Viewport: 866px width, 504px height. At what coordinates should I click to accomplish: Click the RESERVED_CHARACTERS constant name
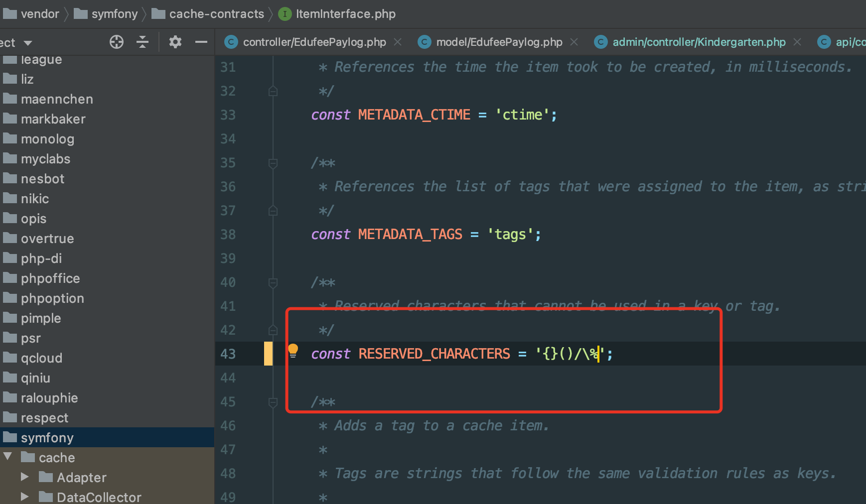pyautogui.click(x=434, y=354)
